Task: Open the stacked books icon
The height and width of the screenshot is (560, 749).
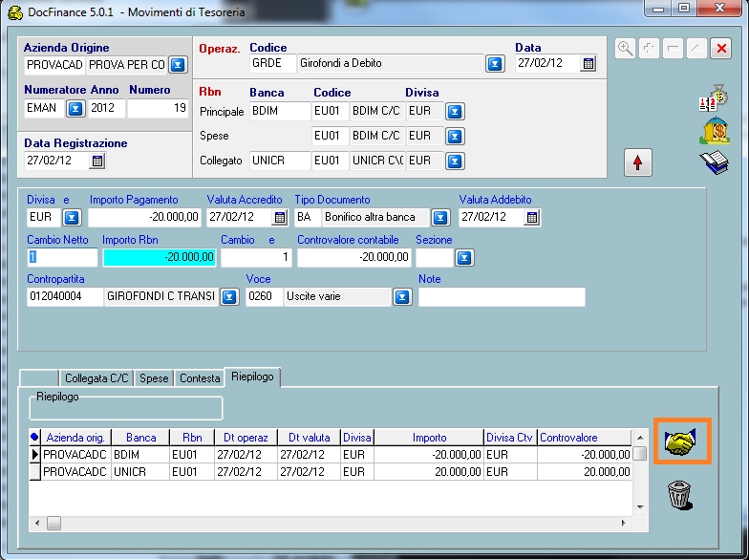Action: tap(714, 162)
